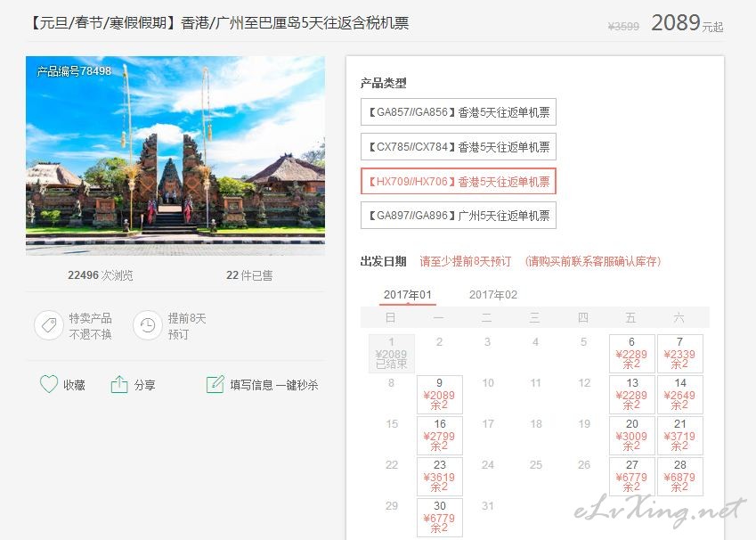Click the 产品类型 section heading
The height and width of the screenshot is (540, 756).
pos(383,83)
